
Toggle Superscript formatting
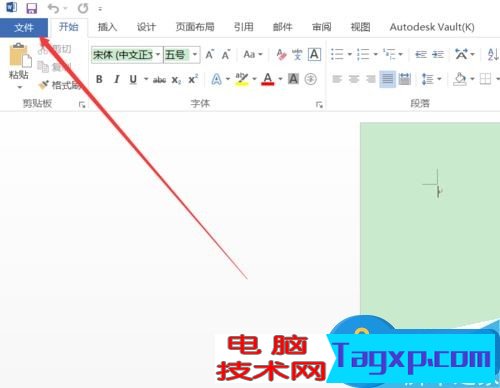coord(193,79)
